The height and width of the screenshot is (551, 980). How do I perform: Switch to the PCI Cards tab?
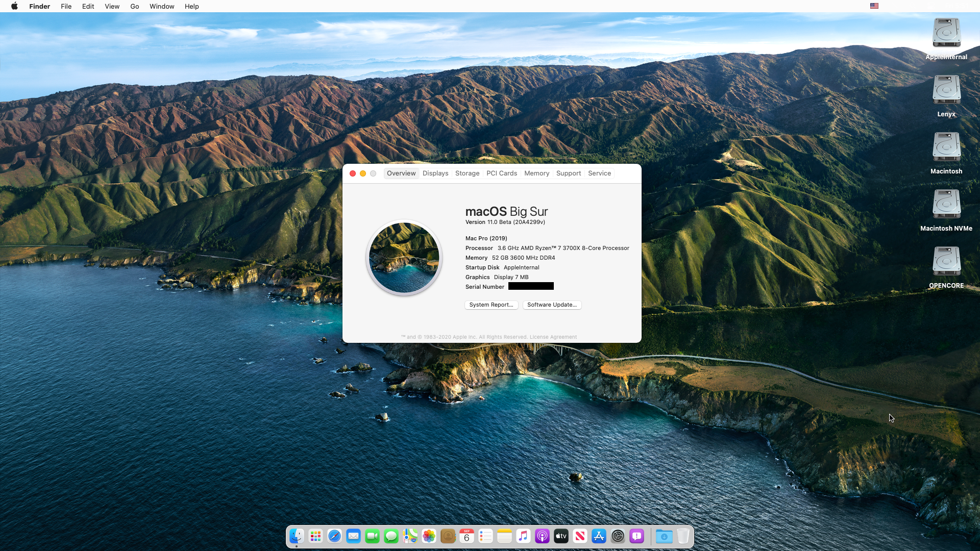coord(502,173)
